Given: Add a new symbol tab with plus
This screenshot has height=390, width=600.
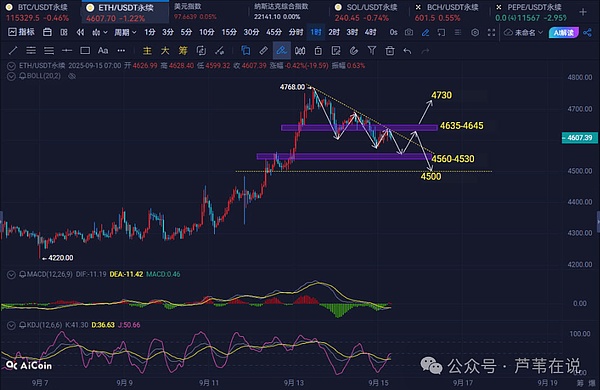Looking at the screenshot, I should click(x=583, y=12).
